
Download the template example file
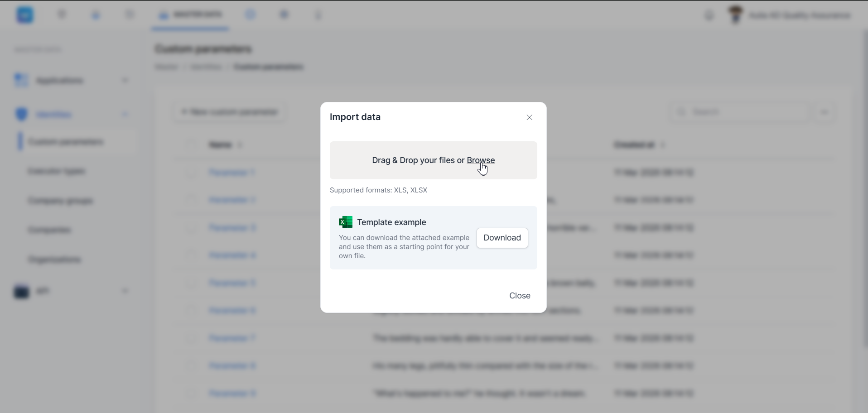point(502,238)
